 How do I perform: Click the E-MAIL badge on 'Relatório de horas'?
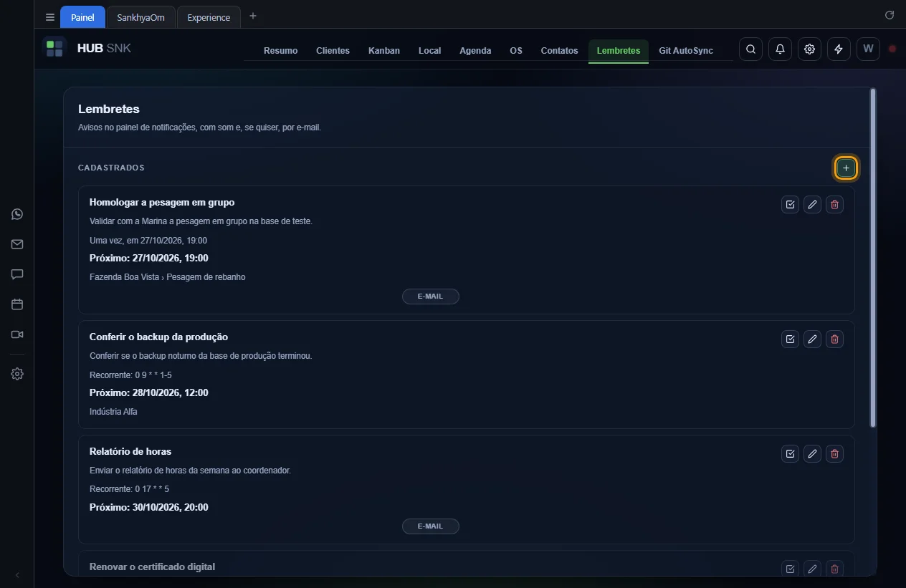point(430,526)
